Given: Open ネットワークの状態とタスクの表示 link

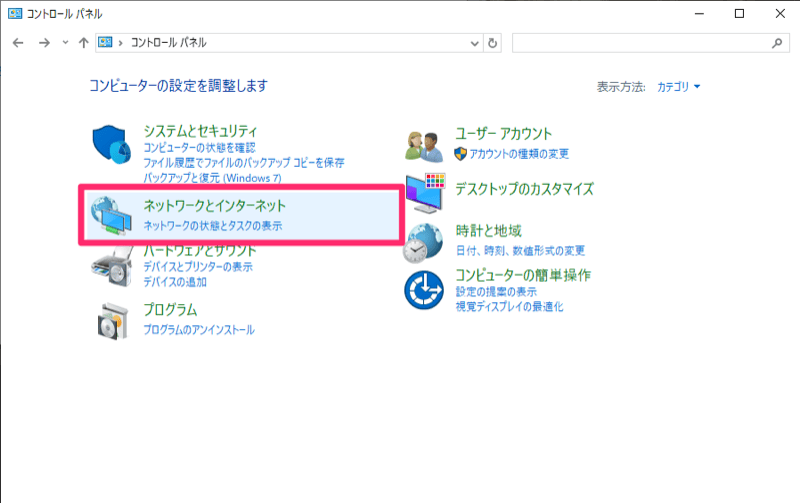Looking at the screenshot, I should [212, 226].
